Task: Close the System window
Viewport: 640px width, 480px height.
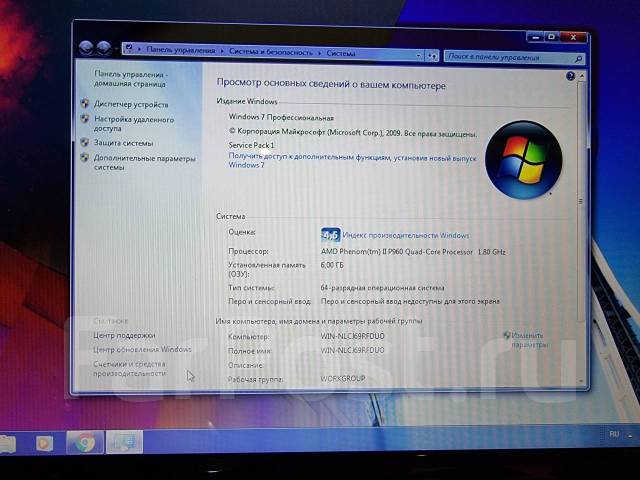Action: 573,38
